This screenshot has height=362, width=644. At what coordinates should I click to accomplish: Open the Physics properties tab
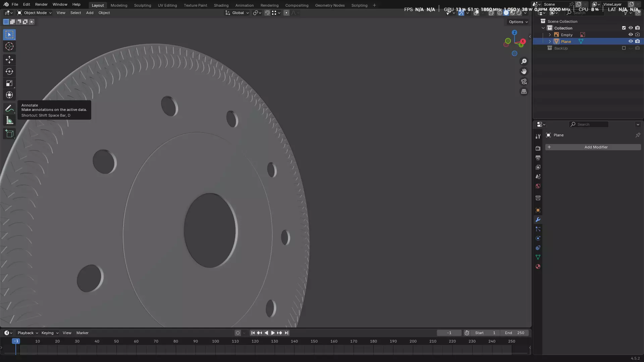coord(538,238)
